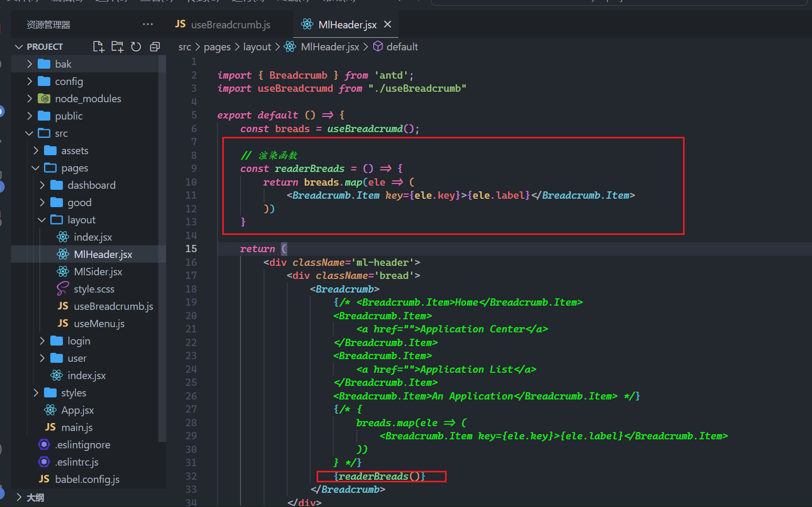Click the ESLint icon beside .eslintignore
The height and width of the screenshot is (507, 812).
point(44,445)
